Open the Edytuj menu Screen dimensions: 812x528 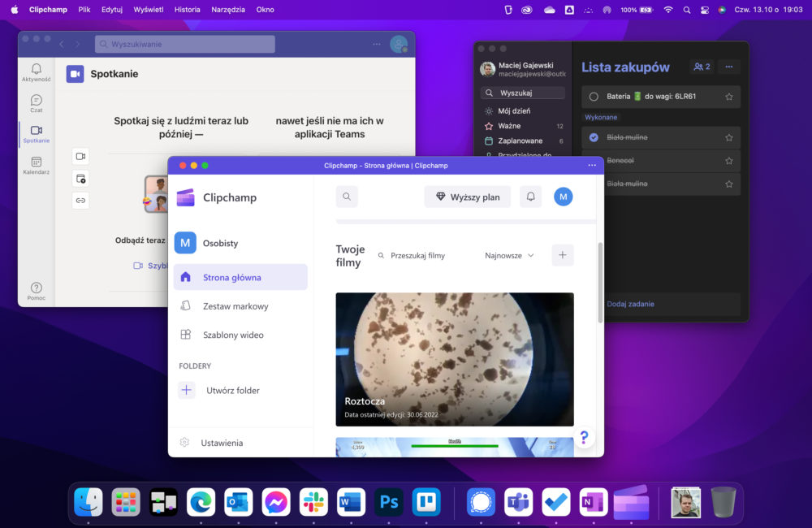pos(112,9)
